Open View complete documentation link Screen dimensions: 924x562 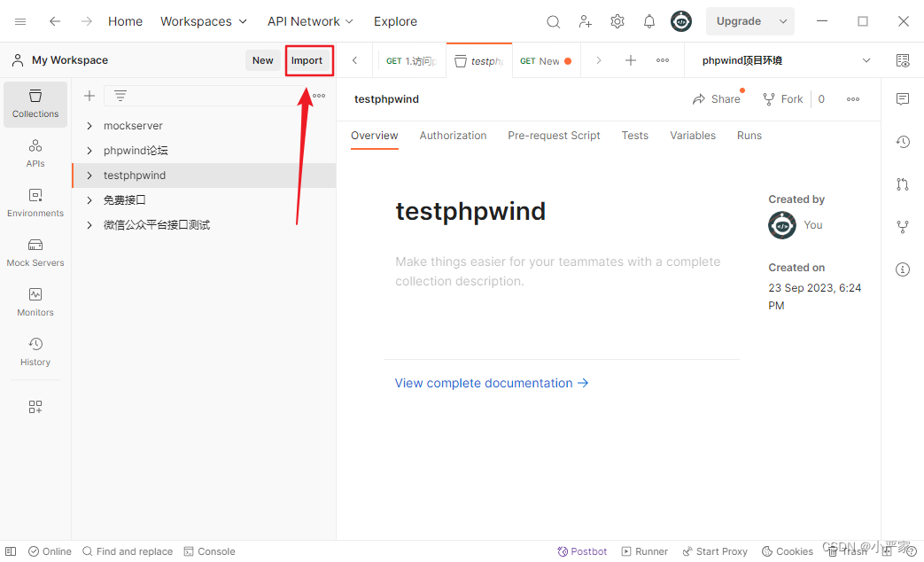[492, 383]
